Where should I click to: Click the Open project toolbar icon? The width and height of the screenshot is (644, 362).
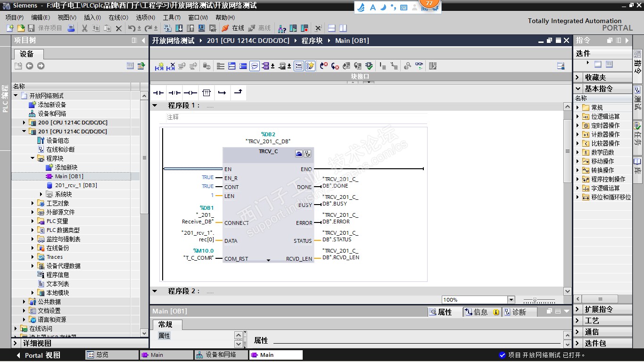(21, 28)
